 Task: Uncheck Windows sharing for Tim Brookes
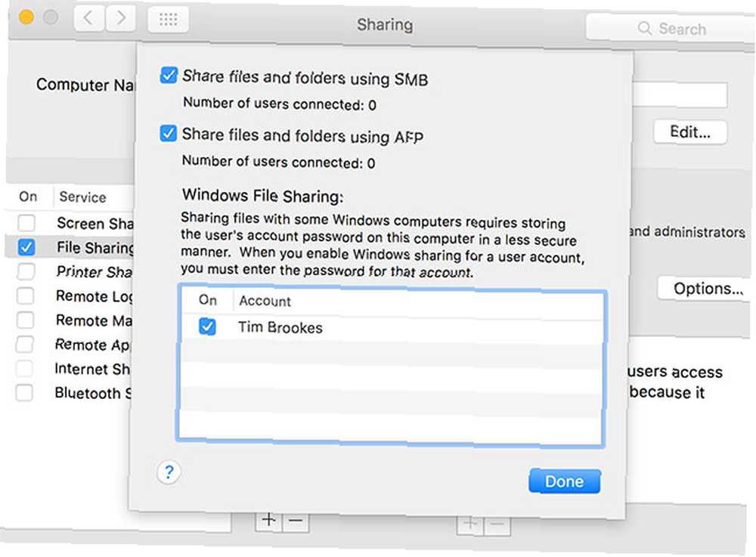point(207,326)
